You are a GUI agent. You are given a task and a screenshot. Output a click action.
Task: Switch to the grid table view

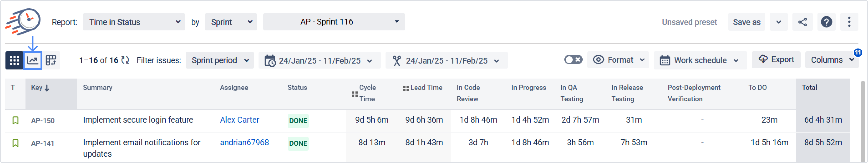(x=14, y=60)
